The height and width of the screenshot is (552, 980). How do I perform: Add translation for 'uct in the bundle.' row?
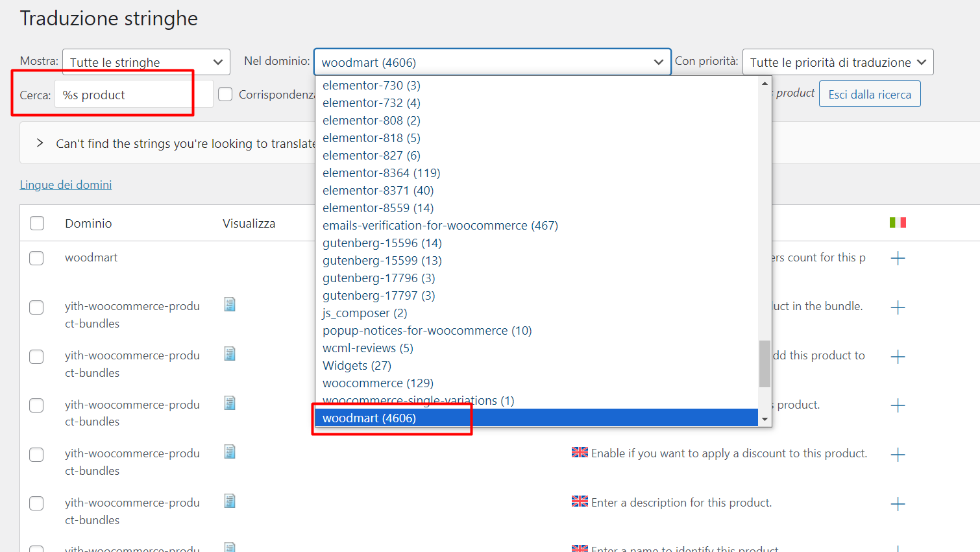(898, 307)
